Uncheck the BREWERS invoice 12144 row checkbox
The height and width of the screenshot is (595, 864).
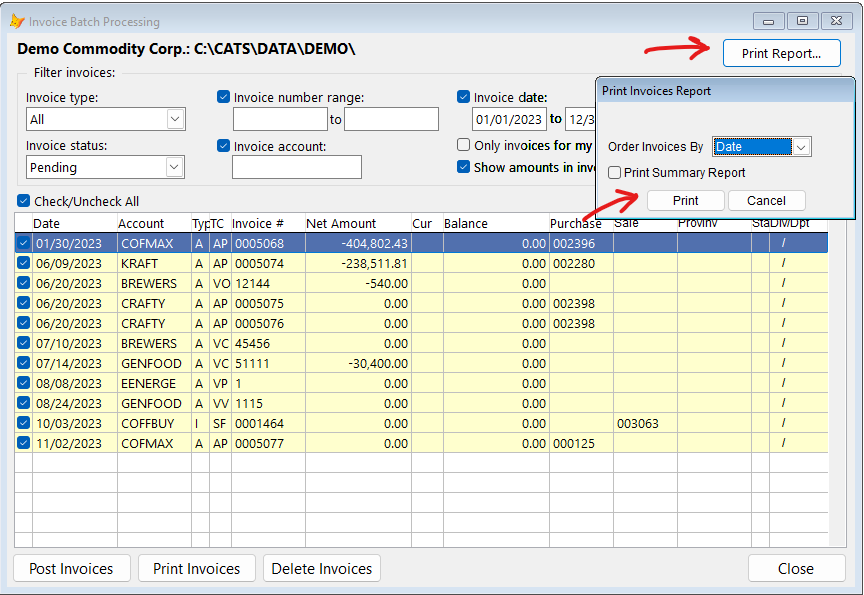[23, 283]
